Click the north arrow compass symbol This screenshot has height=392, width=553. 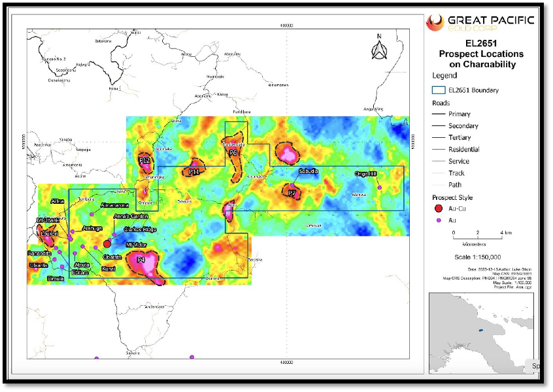378,48
